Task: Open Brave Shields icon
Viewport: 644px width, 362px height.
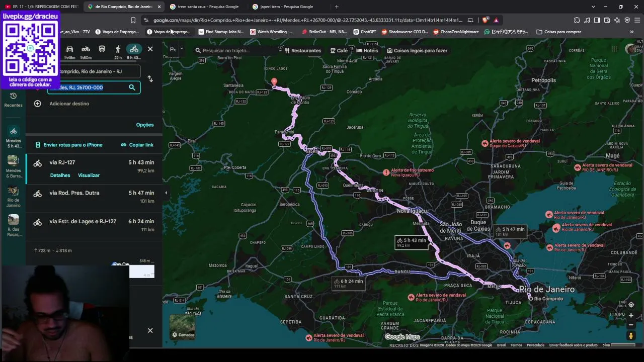Action: point(485,20)
